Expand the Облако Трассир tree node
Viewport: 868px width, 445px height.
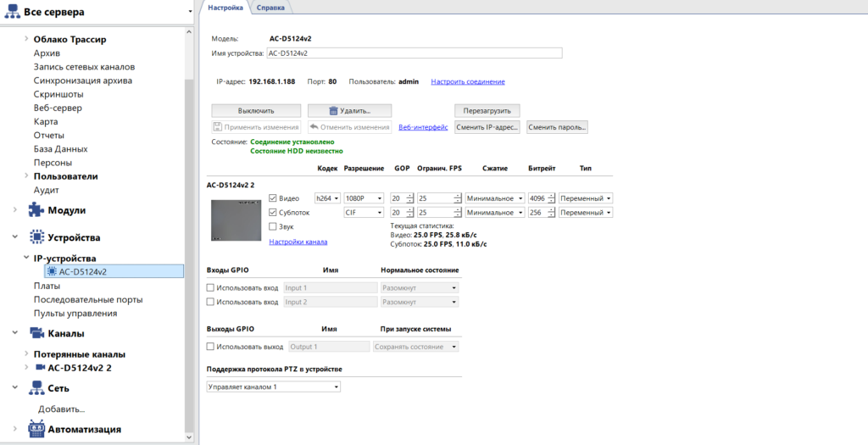(26, 39)
